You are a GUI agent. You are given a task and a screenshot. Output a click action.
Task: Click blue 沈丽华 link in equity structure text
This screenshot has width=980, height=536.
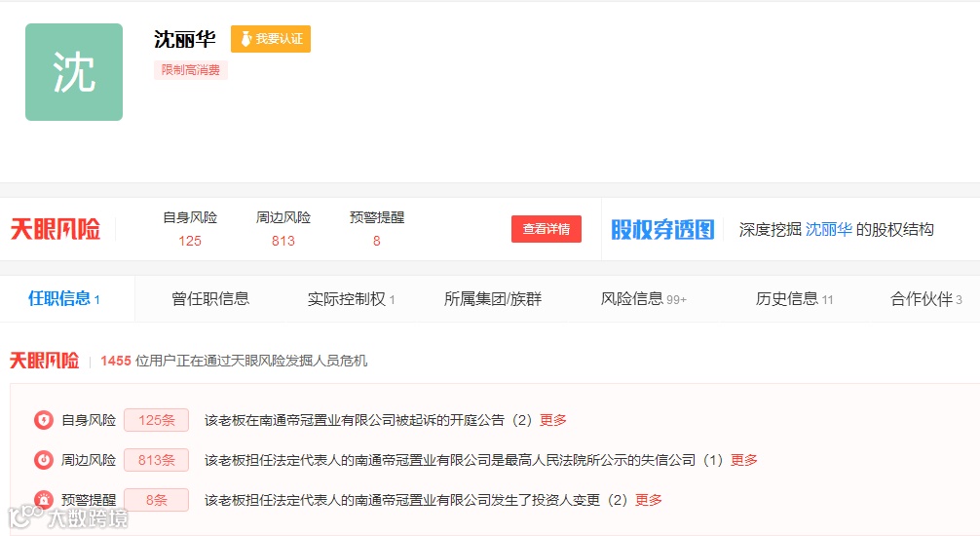[x=829, y=230]
